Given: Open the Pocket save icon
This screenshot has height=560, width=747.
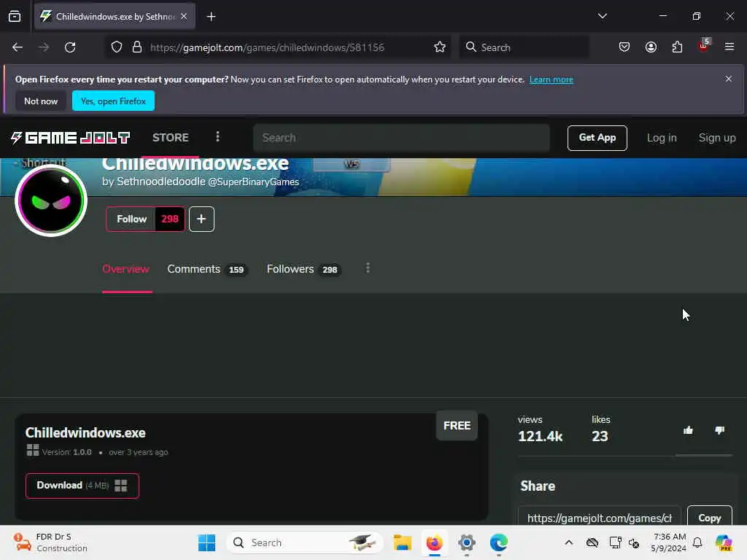Looking at the screenshot, I should click(624, 47).
